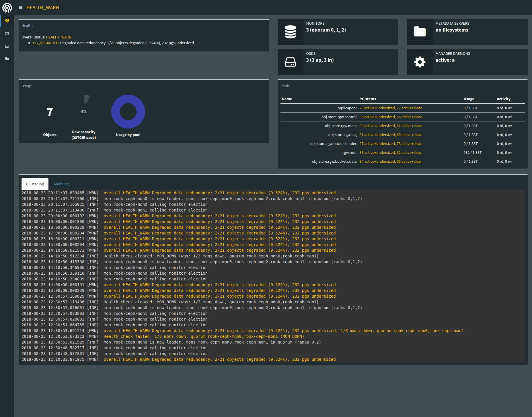Click the Name column header in Pools
The image size is (532, 417).
[287, 99]
